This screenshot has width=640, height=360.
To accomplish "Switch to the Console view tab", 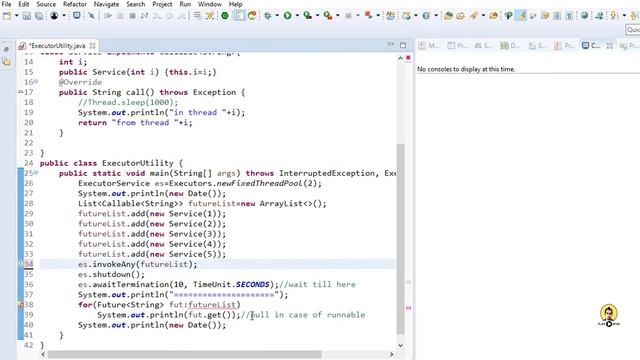I will [x=591, y=46].
